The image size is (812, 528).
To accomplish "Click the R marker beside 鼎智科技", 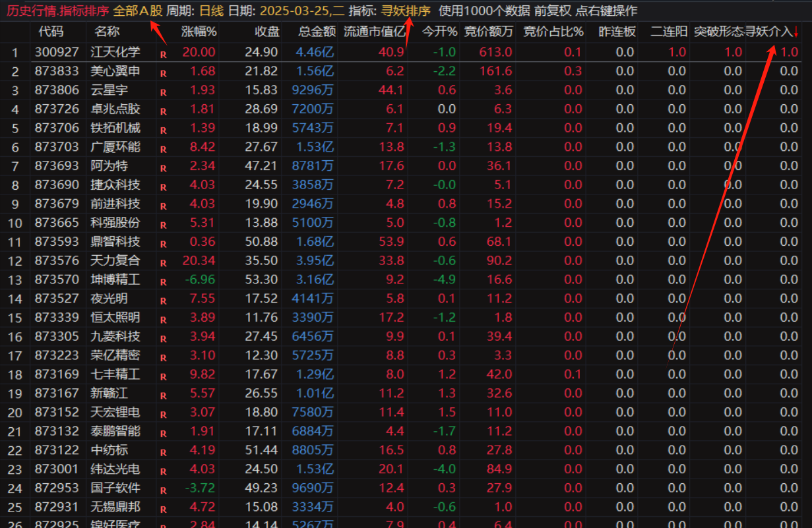I will (163, 244).
